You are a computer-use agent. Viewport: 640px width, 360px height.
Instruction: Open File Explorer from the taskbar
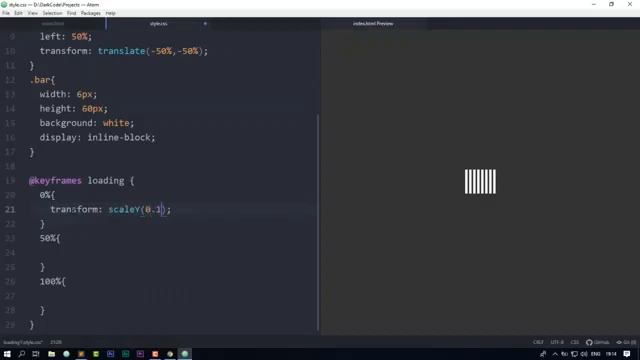[x=51, y=354]
